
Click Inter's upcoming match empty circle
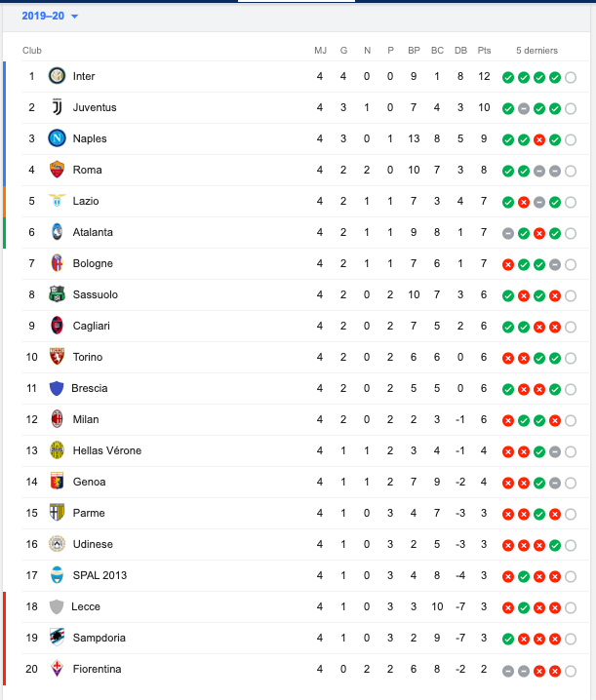[x=571, y=78]
